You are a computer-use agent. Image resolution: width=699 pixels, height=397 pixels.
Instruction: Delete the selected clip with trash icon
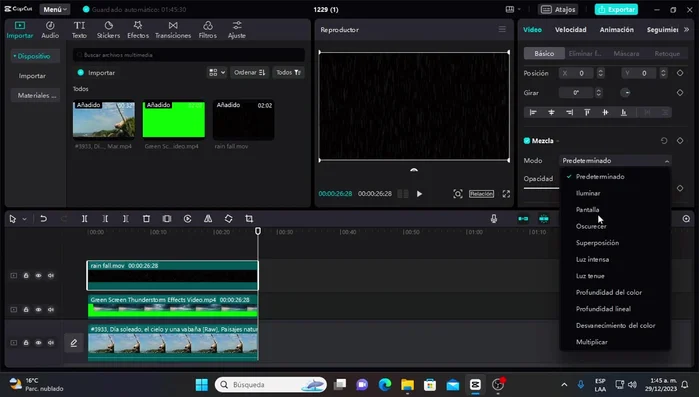(146, 219)
